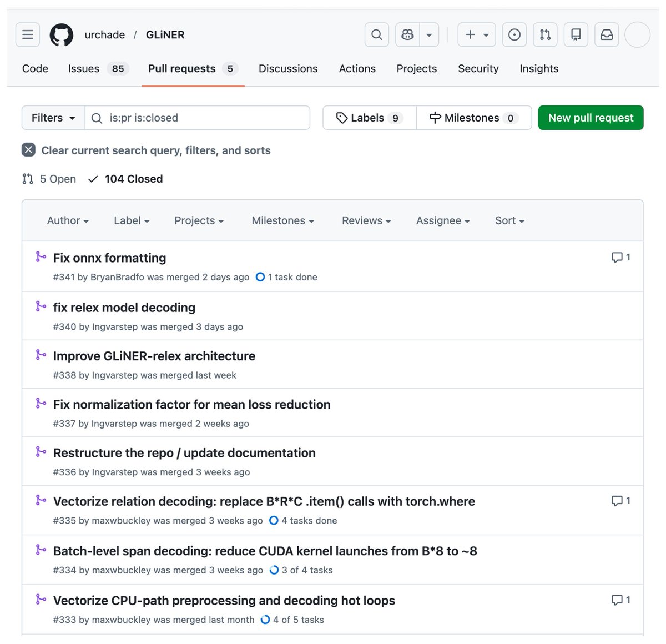This screenshot has width=666, height=644.
Task: Open the notifications inbox icon
Action: (607, 34)
